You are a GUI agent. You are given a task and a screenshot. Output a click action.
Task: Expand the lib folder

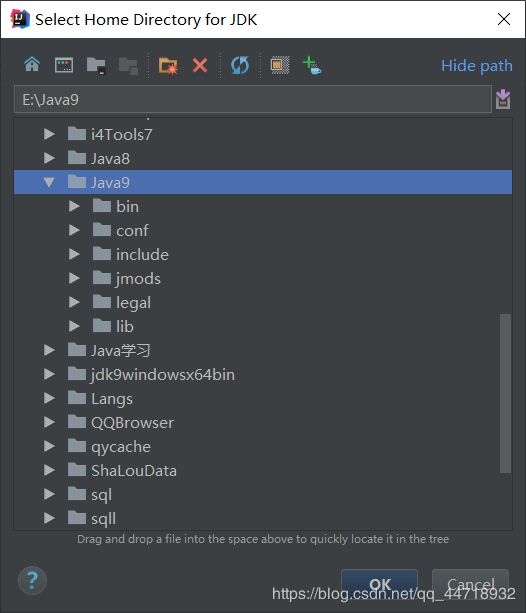pyautogui.click(x=74, y=326)
